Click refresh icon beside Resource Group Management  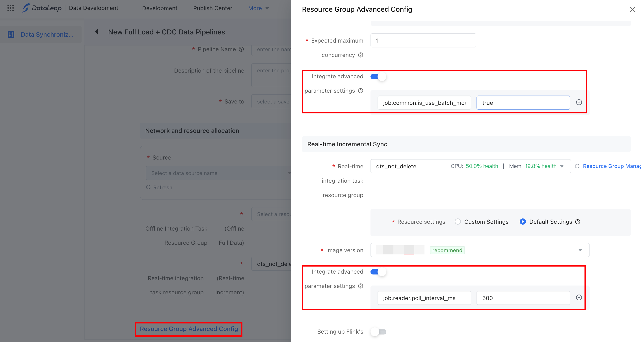pos(577,166)
